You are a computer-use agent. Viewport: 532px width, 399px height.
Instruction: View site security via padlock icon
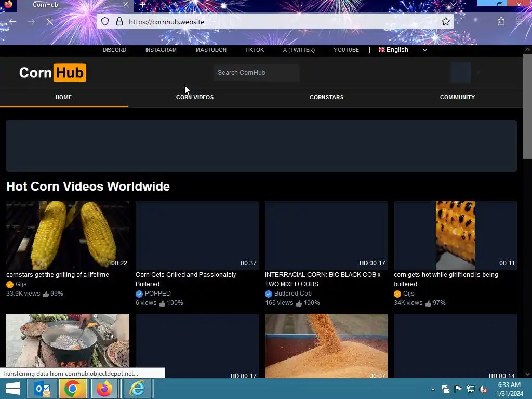click(119, 22)
